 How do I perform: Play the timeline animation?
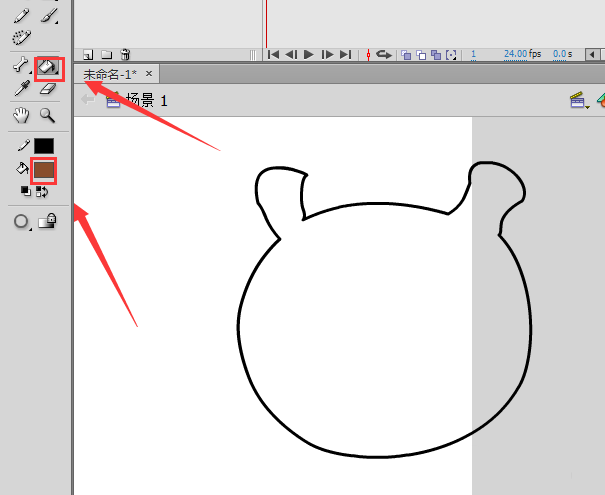tap(309, 54)
